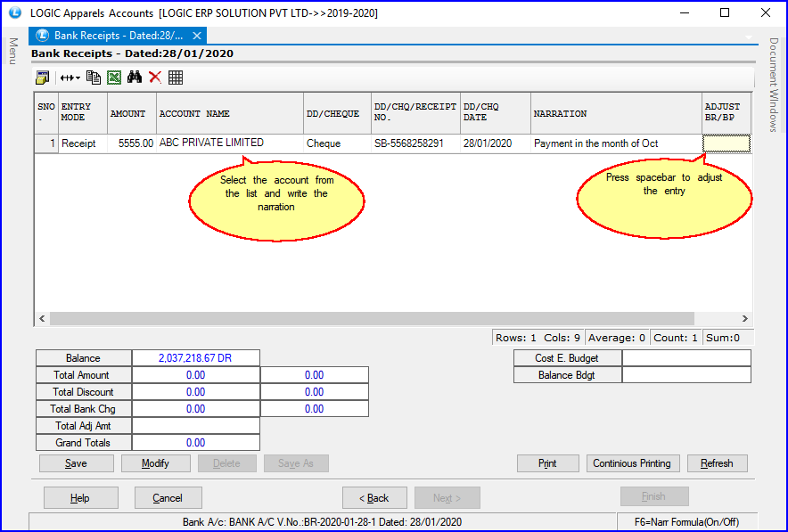Click the binoculars find icon
The image size is (788, 532).
point(135,77)
